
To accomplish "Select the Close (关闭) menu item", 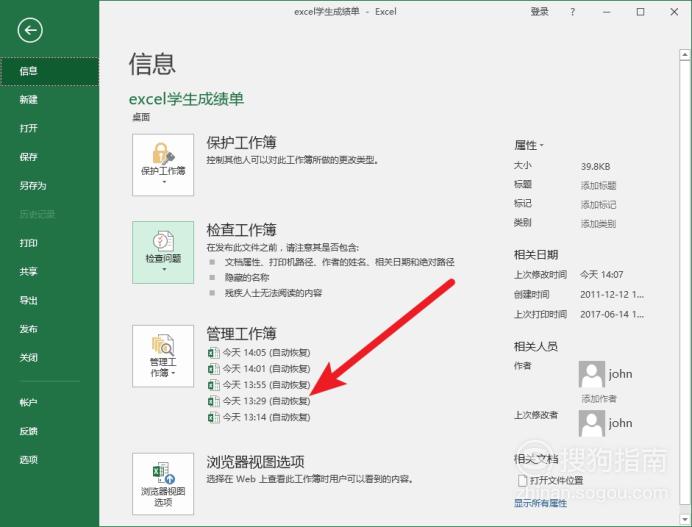I will (49, 358).
